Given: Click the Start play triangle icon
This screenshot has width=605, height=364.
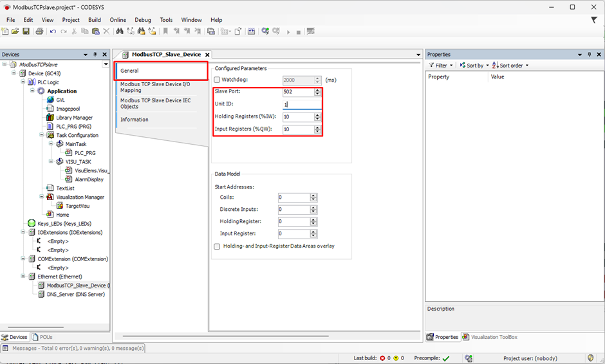Looking at the screenshot, I should pyautogui.click(x=288, y=32).
